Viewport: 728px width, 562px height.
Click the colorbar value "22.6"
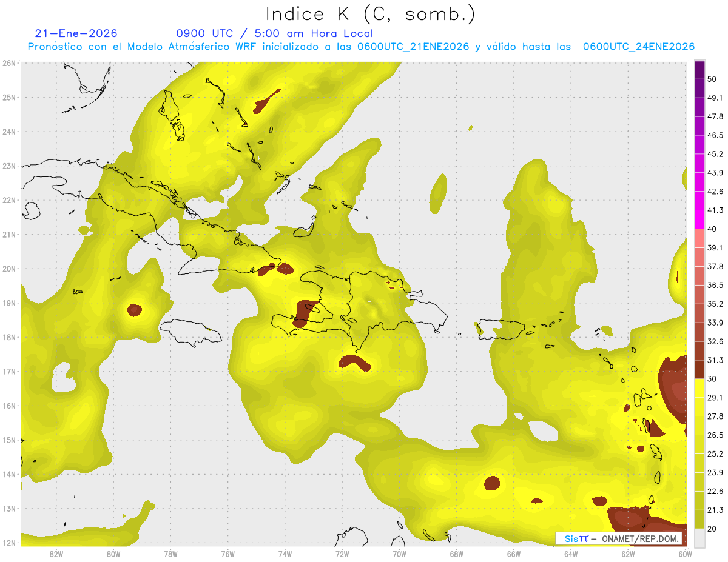coord(715,492)
